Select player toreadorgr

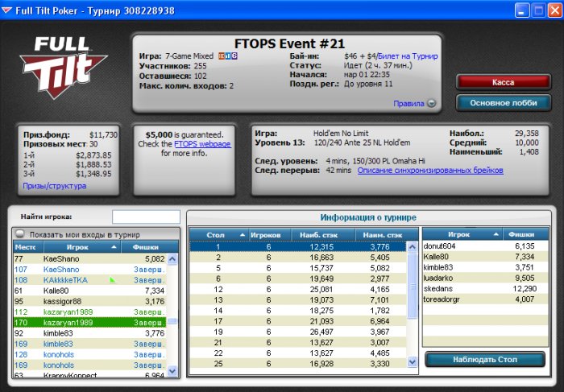tap(486, 299)
